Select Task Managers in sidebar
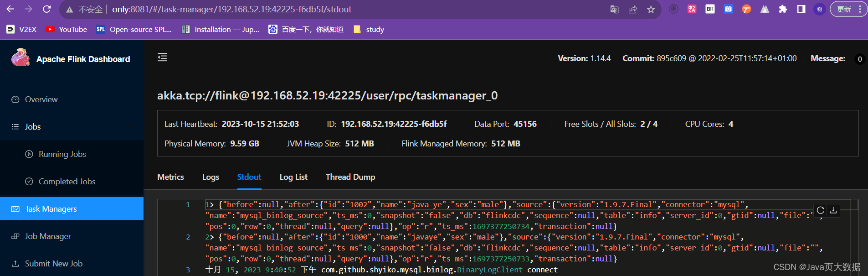 tap(72, 208)
